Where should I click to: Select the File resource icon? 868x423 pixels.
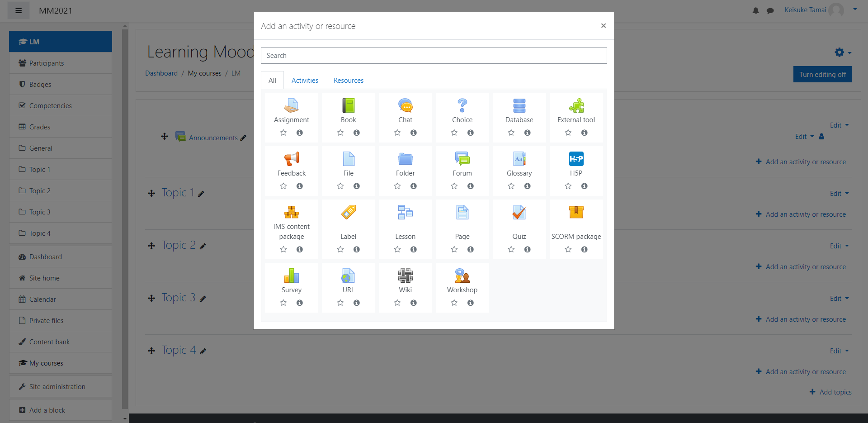[x=349, y=159]
